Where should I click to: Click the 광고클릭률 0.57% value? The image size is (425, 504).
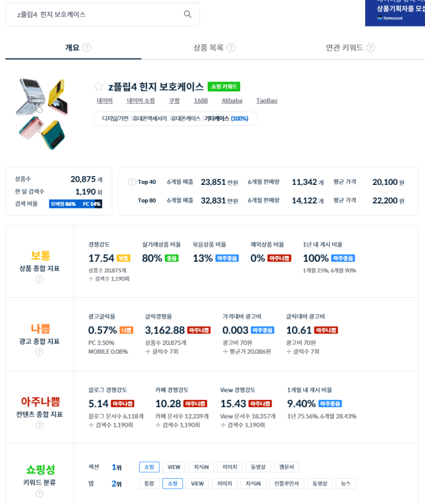coord(102,330)
